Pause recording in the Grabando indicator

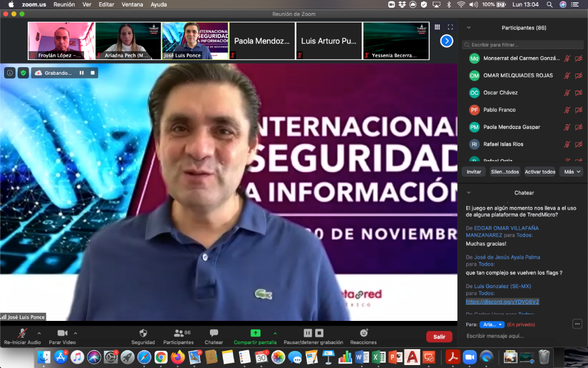point(81,73)
